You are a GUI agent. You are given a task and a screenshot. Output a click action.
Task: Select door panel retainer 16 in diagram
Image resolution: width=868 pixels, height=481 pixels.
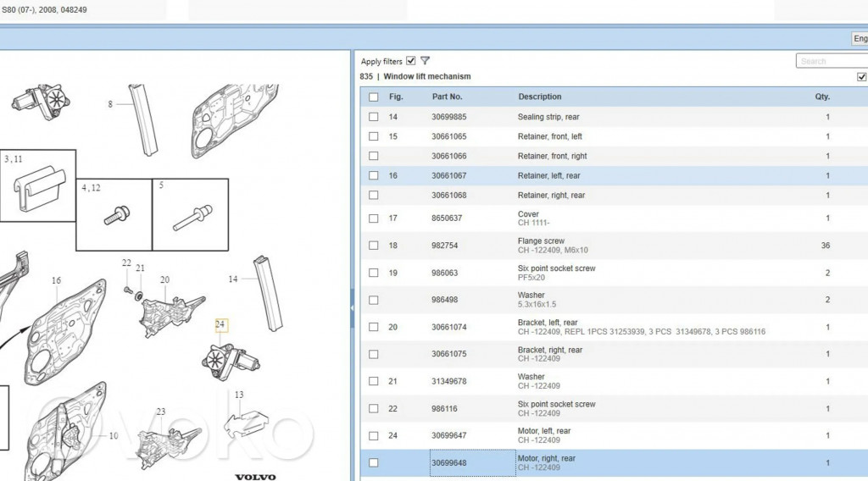click(64, 326)
